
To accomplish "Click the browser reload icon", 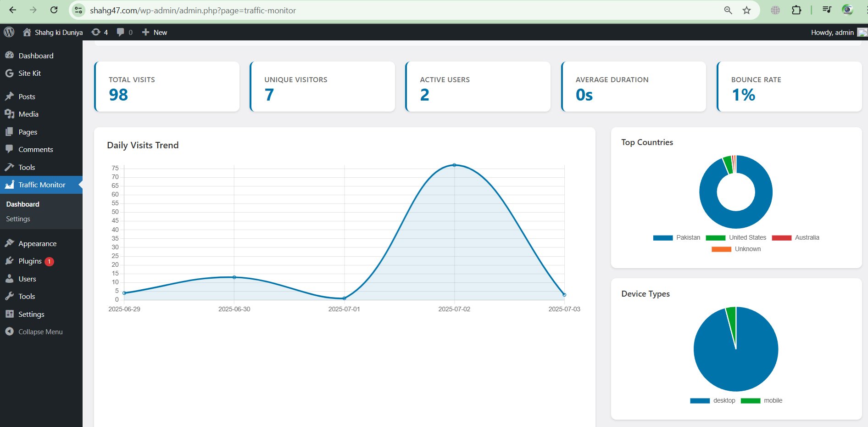I will (54, 10).
